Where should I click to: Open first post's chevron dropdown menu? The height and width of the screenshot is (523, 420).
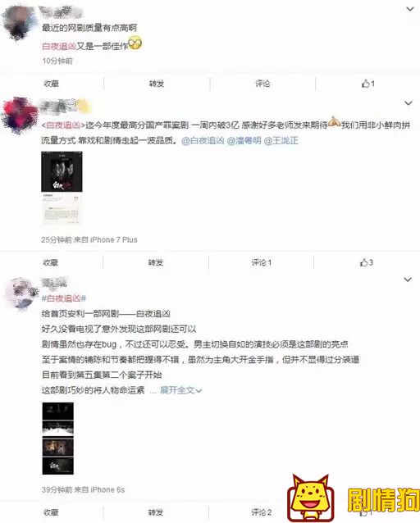[409, 9]
